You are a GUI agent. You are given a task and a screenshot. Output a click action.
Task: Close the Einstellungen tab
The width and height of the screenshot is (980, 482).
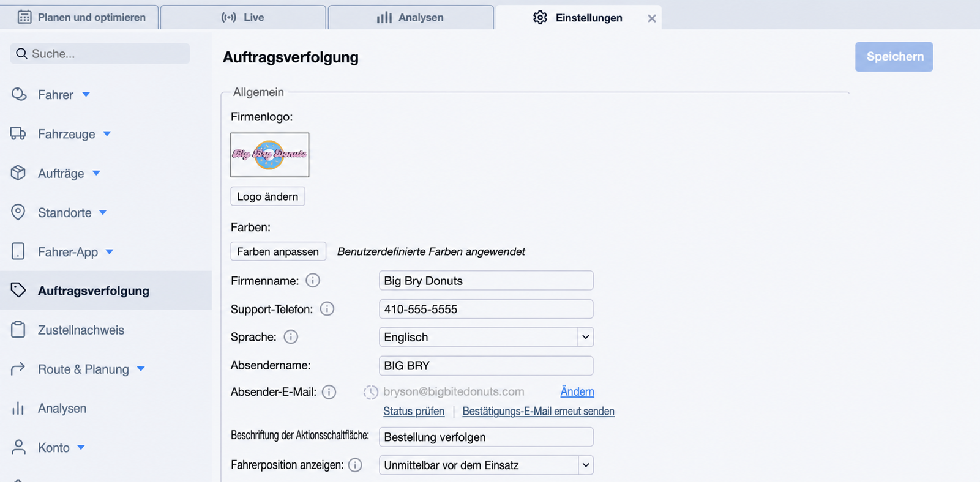(x=652, y=18)
